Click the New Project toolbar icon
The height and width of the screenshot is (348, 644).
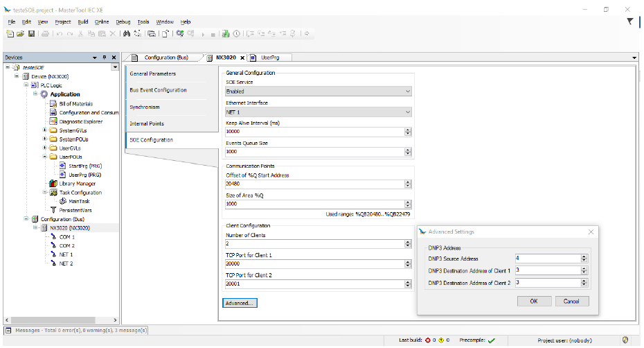tap(10, 34)
